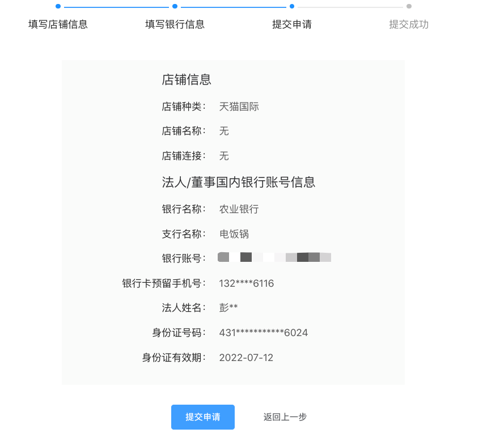
Task: Click the ID expiry date 2022-07-12
Action: (x=246, y=358)
